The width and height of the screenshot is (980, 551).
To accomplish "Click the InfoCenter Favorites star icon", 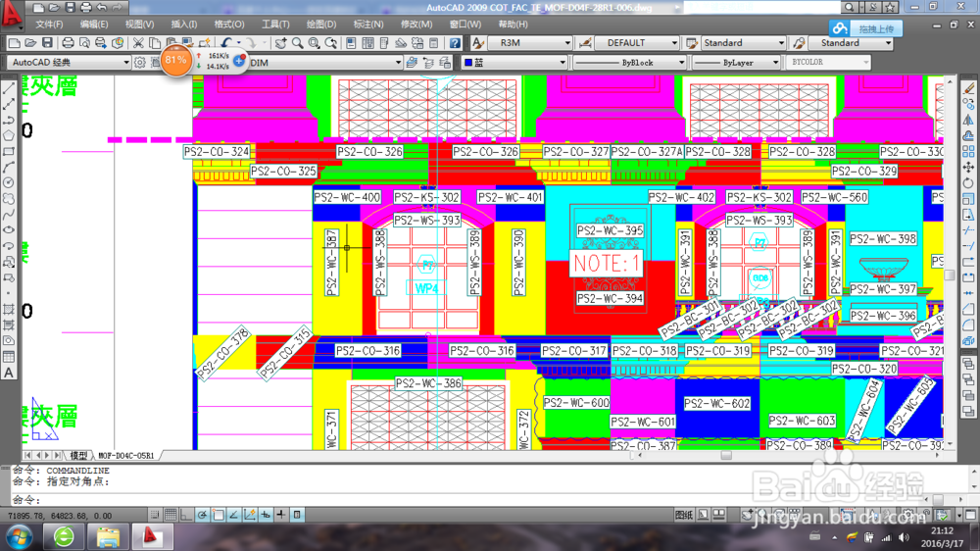I will pyautogui.click(x=891, y=8).
